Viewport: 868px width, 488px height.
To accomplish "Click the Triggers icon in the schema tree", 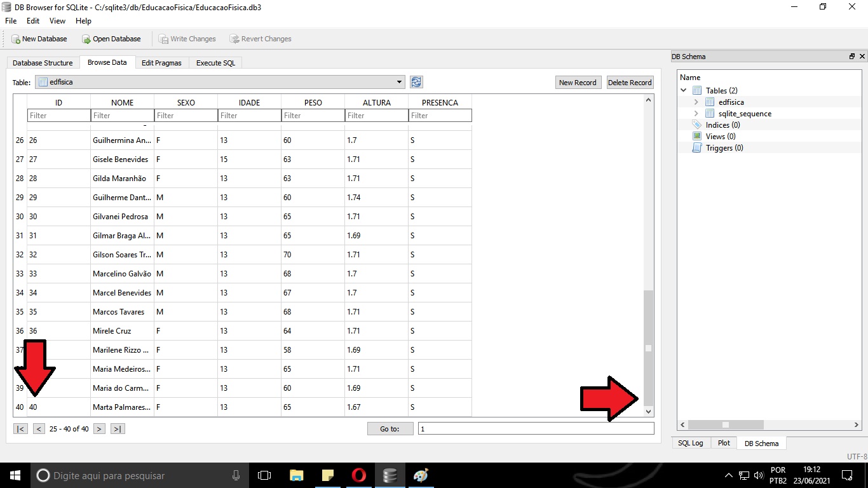I will (x=696, y=147).
